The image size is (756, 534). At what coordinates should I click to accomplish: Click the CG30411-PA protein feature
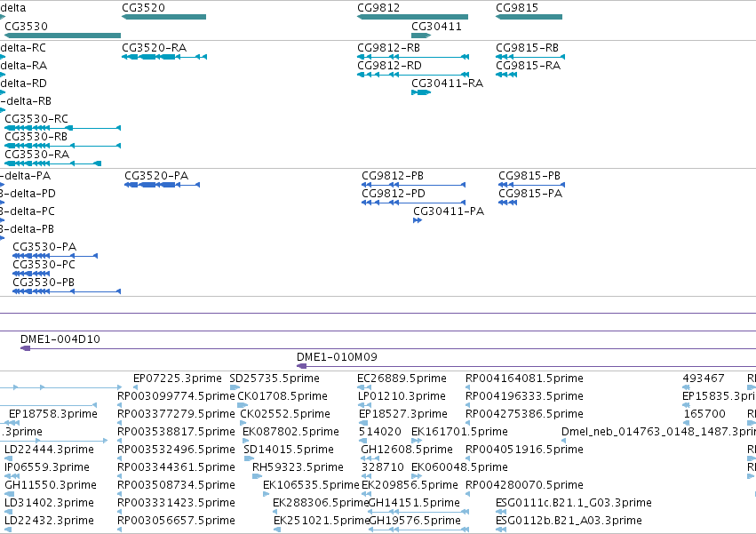pyautogui.click(x=418, y=220)
